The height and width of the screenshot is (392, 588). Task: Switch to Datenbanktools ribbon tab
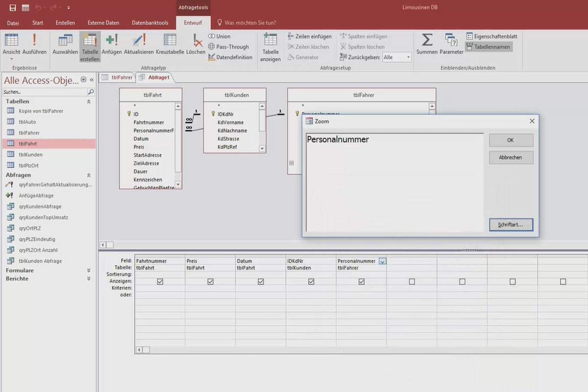(x=150, y=23)
